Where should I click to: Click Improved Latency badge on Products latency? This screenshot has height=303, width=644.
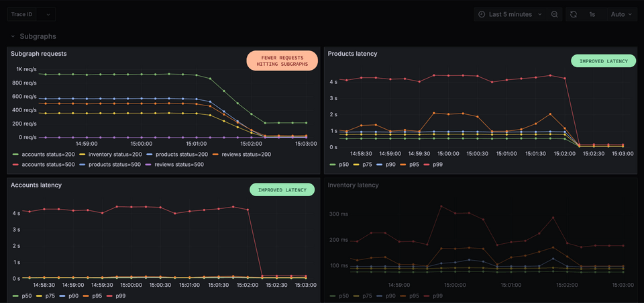coord(603,61)
